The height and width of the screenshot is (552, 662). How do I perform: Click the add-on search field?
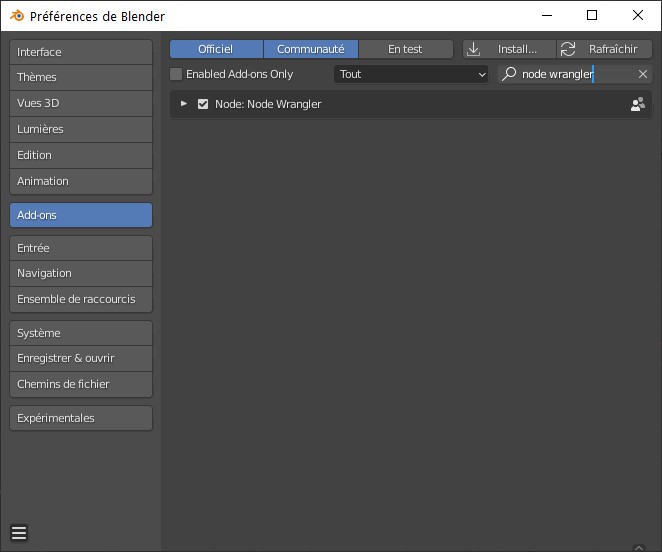(575, 74)
